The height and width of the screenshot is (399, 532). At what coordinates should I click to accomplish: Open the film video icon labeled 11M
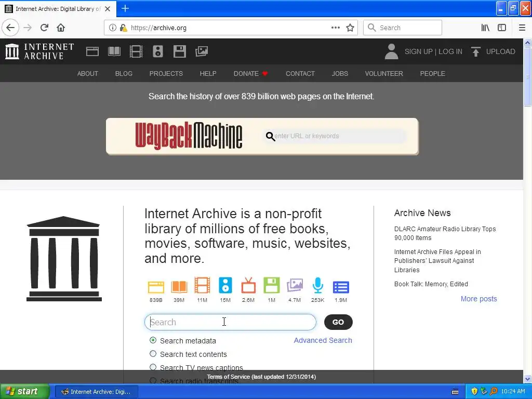pyautogui.click(x=202, y=285)
